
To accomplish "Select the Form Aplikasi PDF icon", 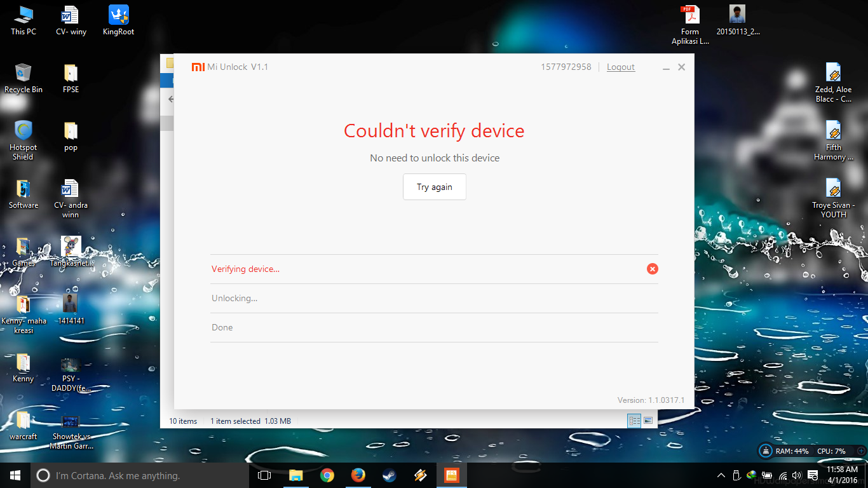I will (x=690, y=25).
